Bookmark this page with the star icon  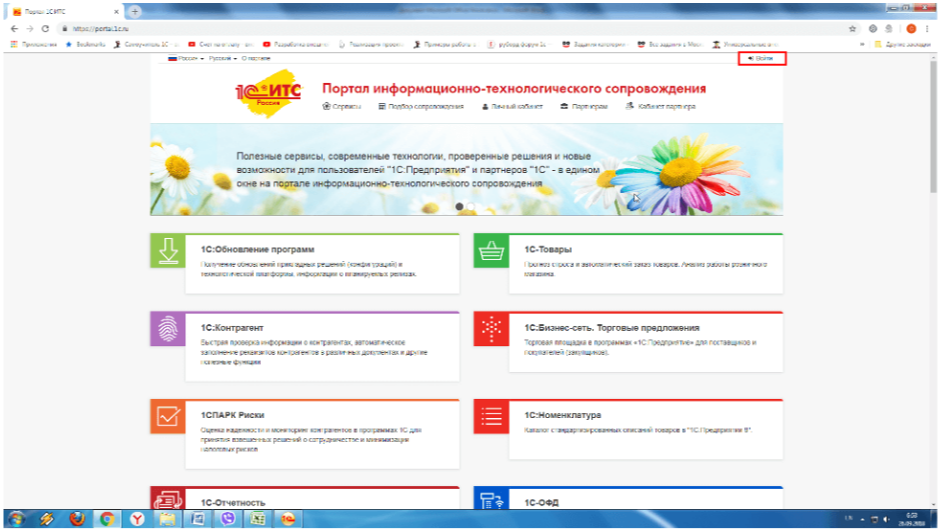pyautogui.click(x=852, y=29)
